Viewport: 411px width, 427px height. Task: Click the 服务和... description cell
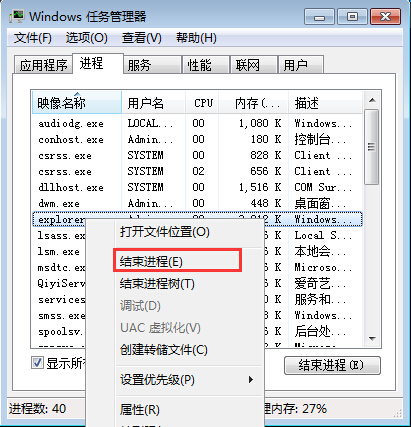pyautogui.click(x=320, y=299)
